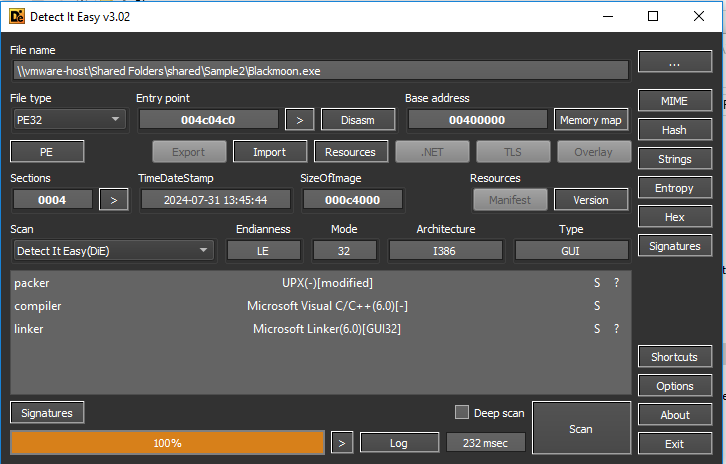Open the MIME viewer
Image resolution: width=726 pixels, height=464 pixels.
[675, 100]
